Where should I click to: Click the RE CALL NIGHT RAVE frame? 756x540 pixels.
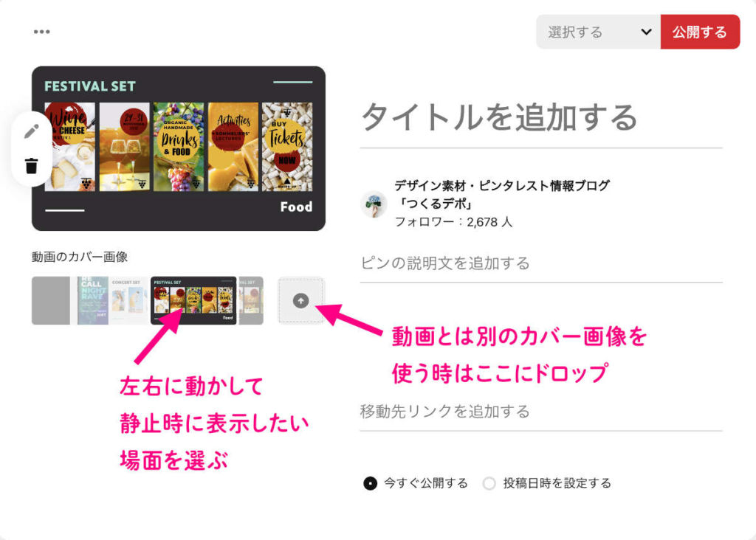tap(92, 300)
